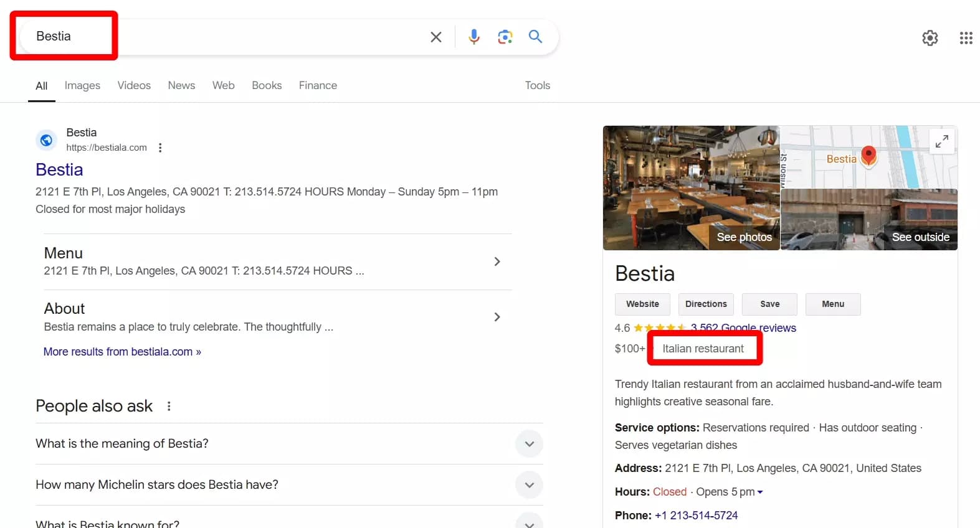Click the Italian restaurant category text
The width and height of the screenshot is (980, 528).
pos(703,349)
